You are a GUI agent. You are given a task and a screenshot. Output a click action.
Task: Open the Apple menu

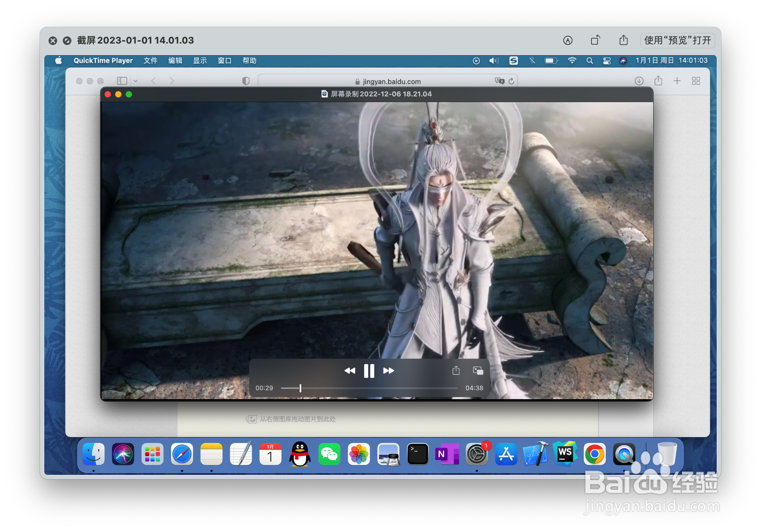coord(59,60)
